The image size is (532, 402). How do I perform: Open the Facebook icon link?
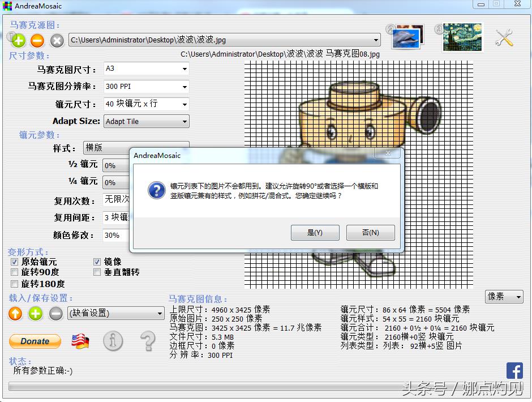click(x=514, y=371)
